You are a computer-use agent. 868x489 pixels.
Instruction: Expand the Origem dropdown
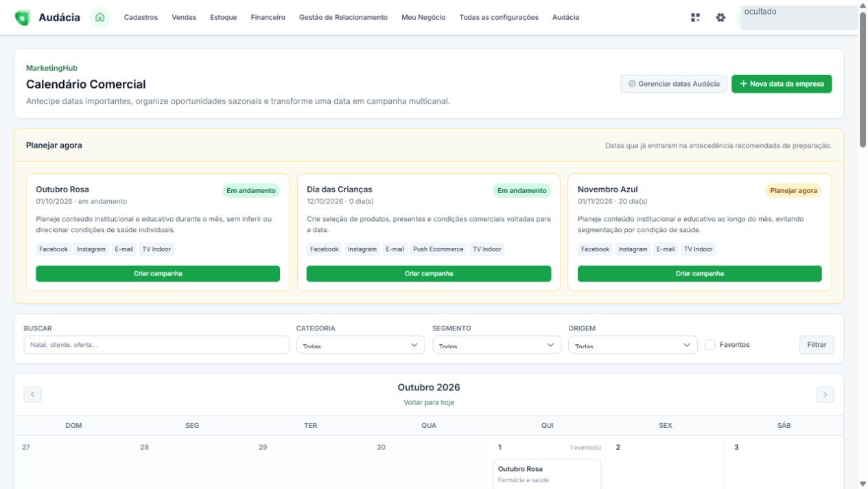click(633, 345)
